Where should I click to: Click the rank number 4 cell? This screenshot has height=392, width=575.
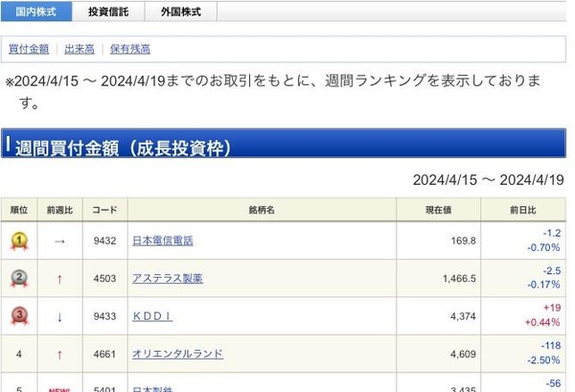point(19,354)
